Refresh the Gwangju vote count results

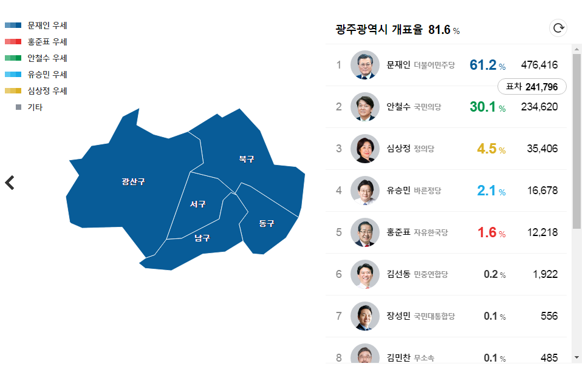click(x=558, y=27)
